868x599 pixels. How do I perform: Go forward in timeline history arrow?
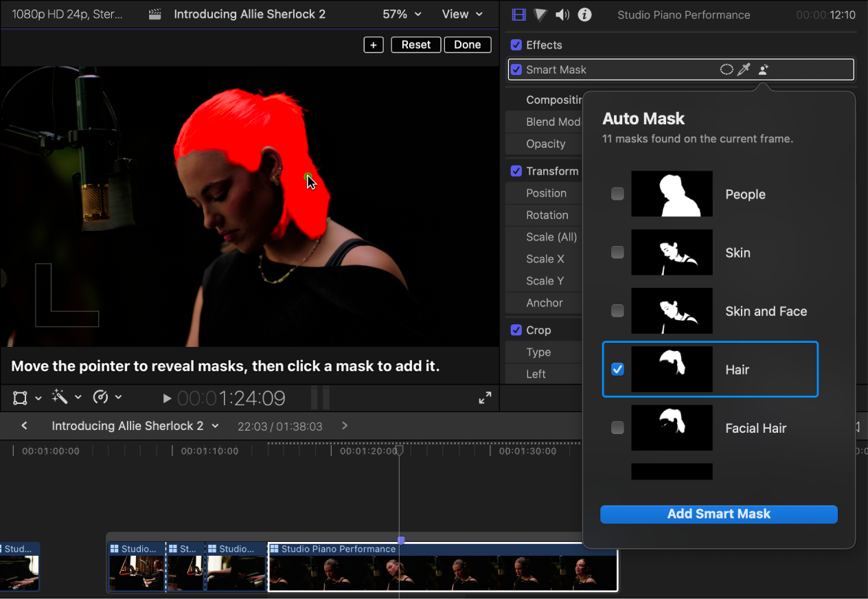click(345, 426)
